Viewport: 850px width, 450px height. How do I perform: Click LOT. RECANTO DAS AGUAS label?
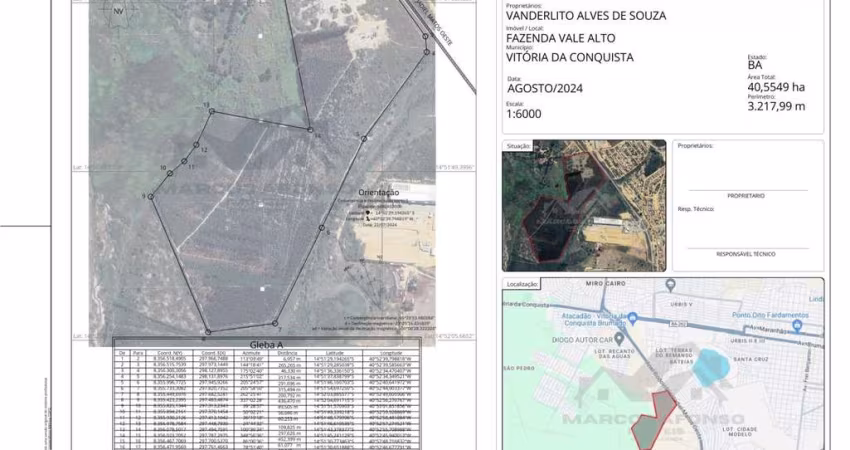click(x=614, y=354)
